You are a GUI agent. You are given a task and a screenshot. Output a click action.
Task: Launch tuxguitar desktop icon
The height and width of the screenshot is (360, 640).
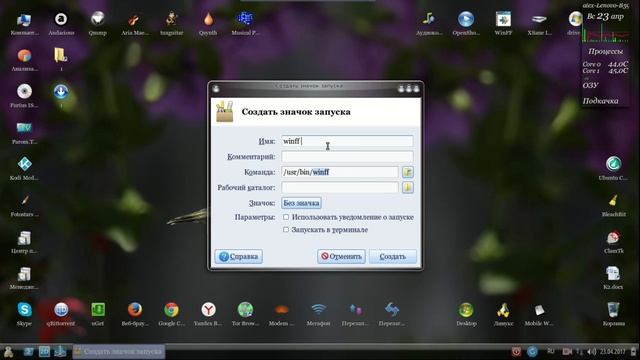171,23
